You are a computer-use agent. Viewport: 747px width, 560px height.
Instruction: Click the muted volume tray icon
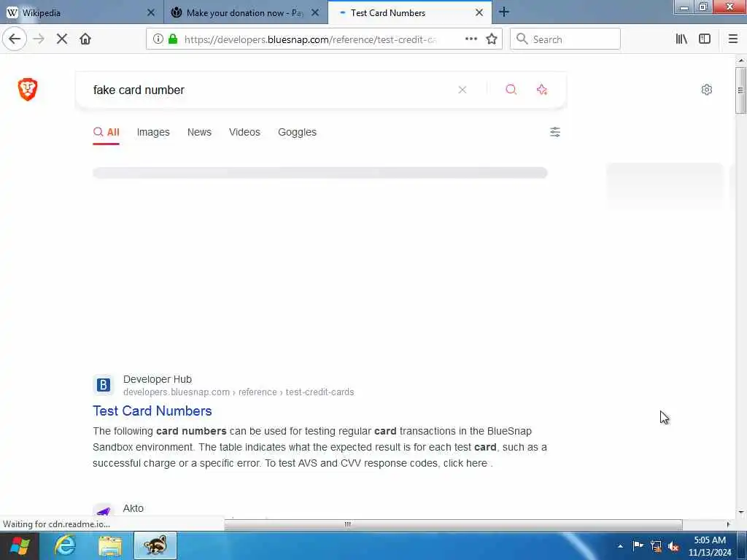tap(673, 546)
